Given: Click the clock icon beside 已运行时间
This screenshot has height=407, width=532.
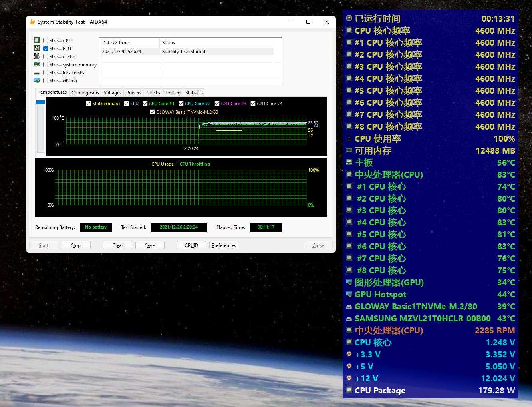Looking at the screenshot, I should click(349, 18).
